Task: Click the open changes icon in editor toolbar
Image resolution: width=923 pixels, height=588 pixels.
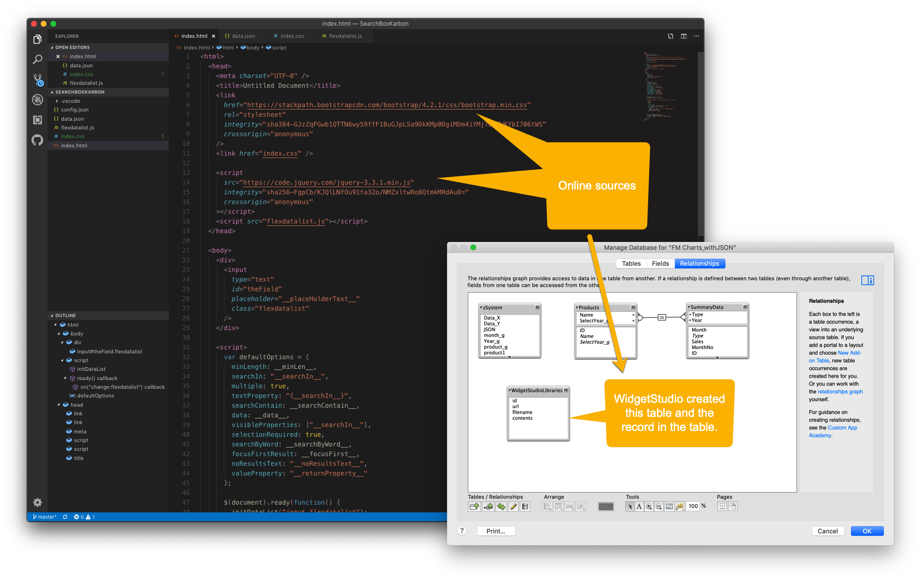Action: 670,36
